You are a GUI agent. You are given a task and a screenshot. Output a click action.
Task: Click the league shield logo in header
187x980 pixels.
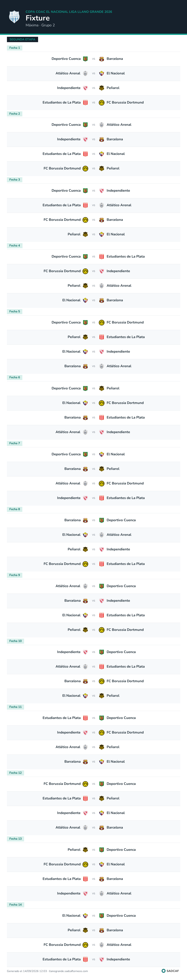(14, 17)
